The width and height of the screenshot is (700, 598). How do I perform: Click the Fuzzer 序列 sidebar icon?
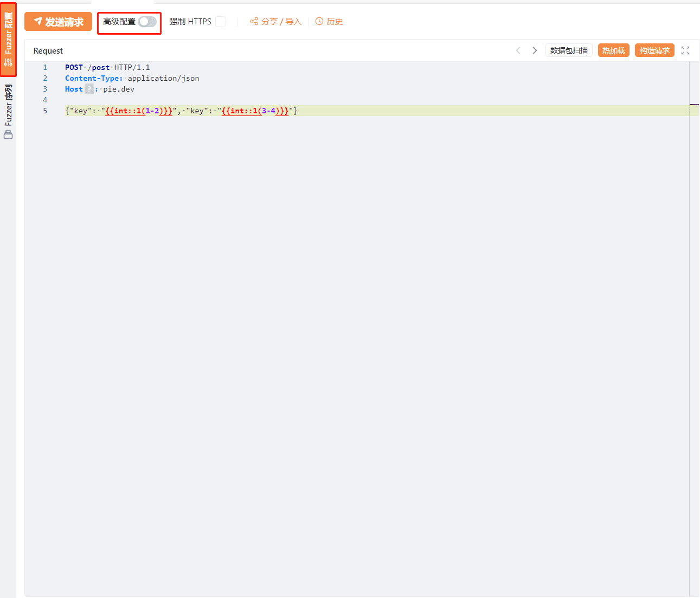pyautogui.click(x=8, y=134)
